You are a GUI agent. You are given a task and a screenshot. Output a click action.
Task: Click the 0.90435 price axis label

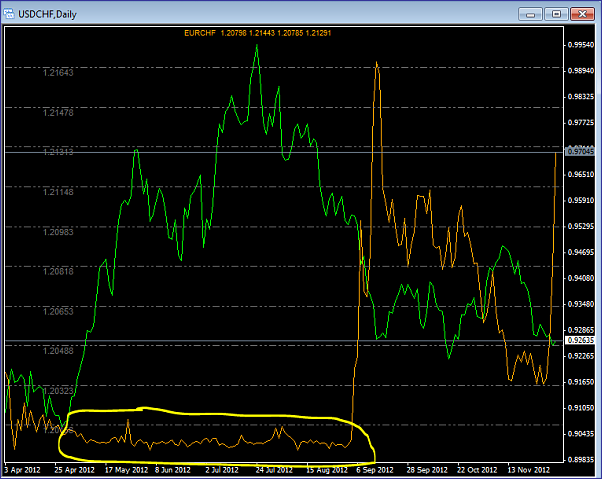[580, 434]
